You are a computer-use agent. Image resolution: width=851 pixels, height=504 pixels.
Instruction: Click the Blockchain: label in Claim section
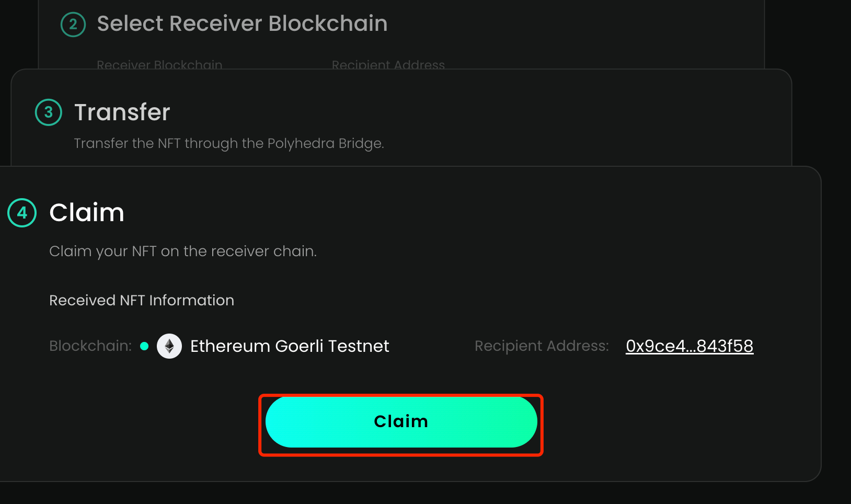tap(90, 346)
